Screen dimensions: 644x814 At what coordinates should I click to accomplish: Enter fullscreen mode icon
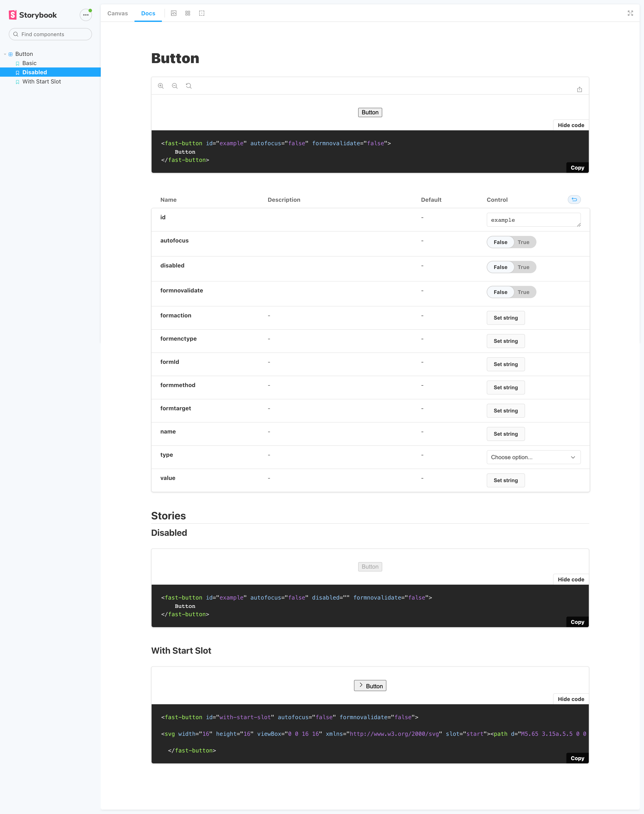(630, 13)
